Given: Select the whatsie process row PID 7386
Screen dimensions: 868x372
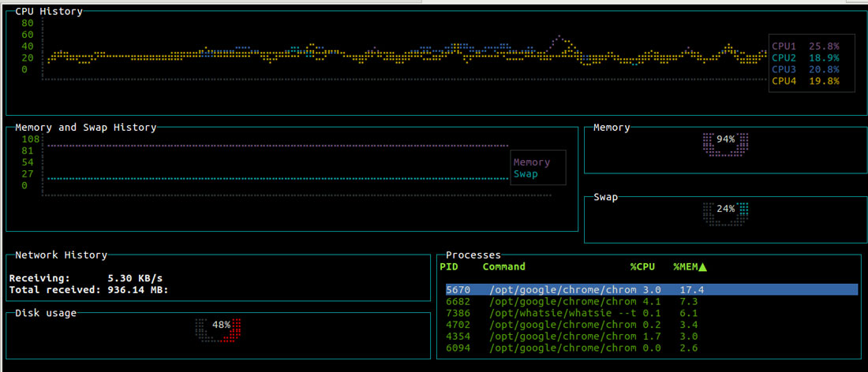Looking at the screenshot, I should [652, 314].
